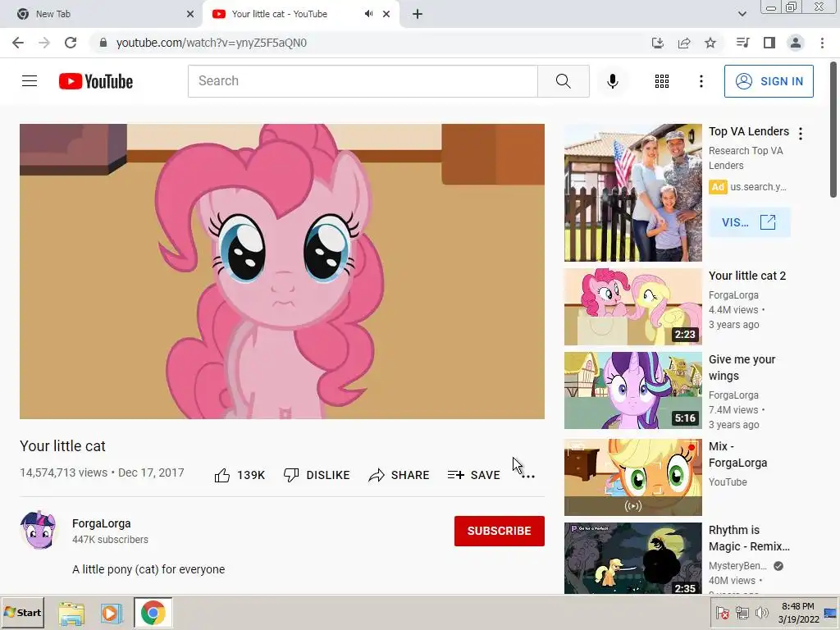Open the Windows Start menu

22,612
